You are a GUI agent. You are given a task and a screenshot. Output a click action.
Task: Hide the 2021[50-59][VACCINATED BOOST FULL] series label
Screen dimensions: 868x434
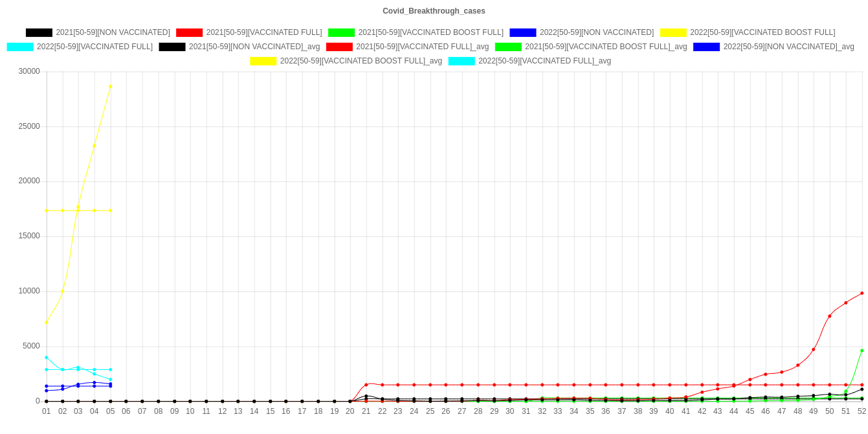[430, 32]
